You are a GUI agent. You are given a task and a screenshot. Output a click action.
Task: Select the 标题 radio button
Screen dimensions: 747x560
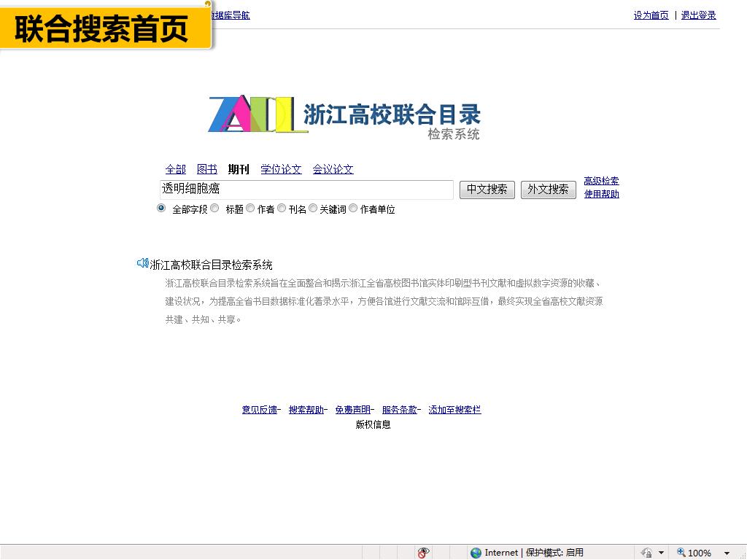[215, 208]
